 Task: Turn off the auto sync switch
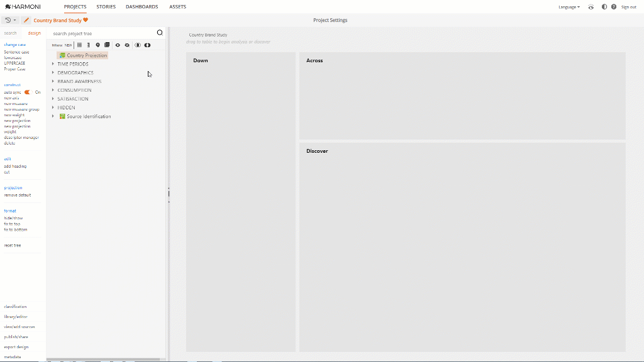pos(28,92)
